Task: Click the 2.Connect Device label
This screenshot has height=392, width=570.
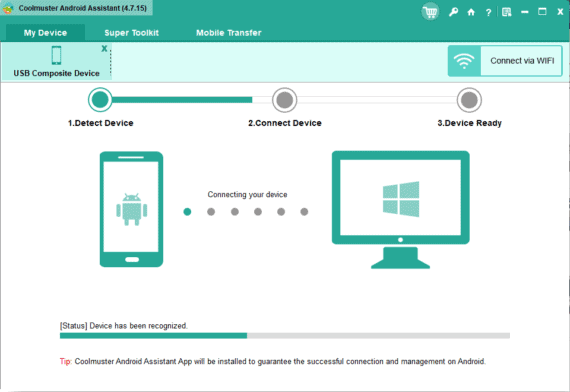Action: [x=285, y=123]
